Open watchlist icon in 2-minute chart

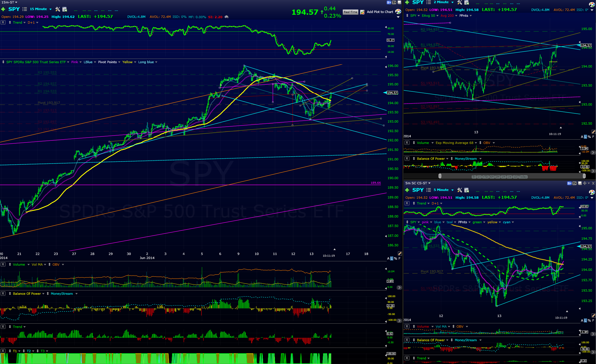pos(429,2)
